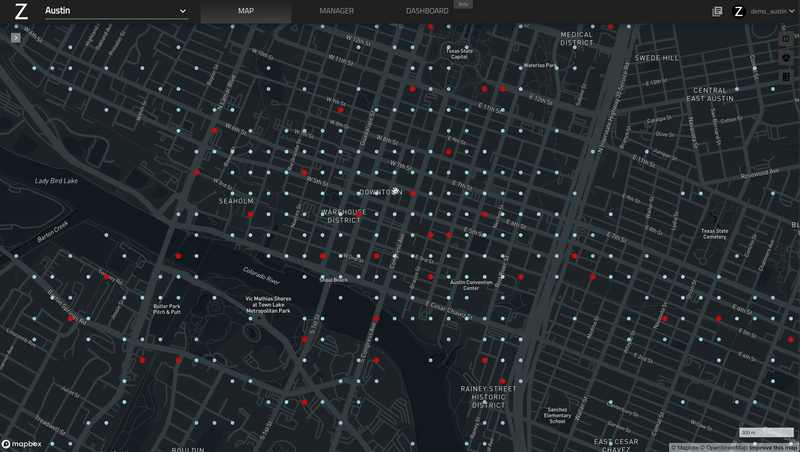Click the Waterloo Park label
Viewport: 800px width, 452px height.
point(539,65)
